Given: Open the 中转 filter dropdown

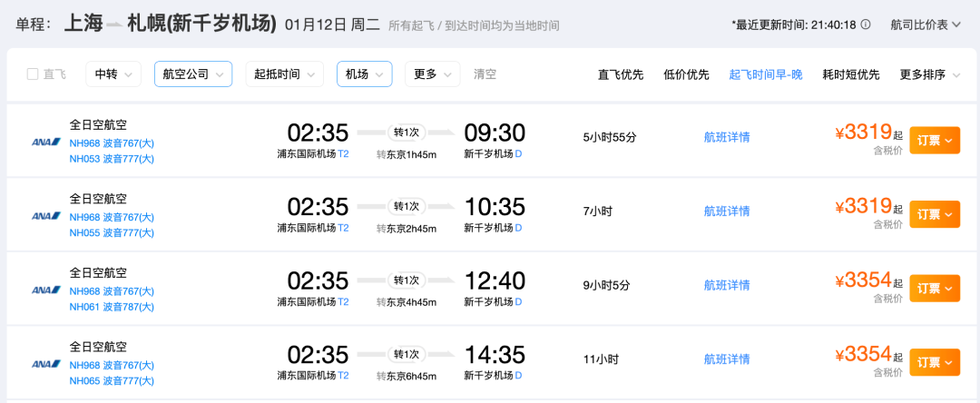Looking at the screenshot, I should (x=113, y=74).
